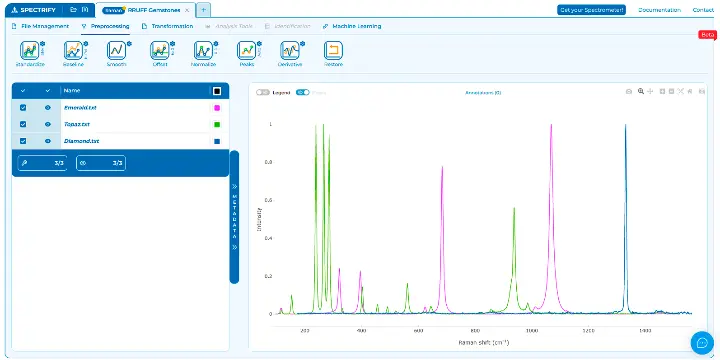Open the Analysis Tools tab

pyautogui.click(x=229, y=26)
